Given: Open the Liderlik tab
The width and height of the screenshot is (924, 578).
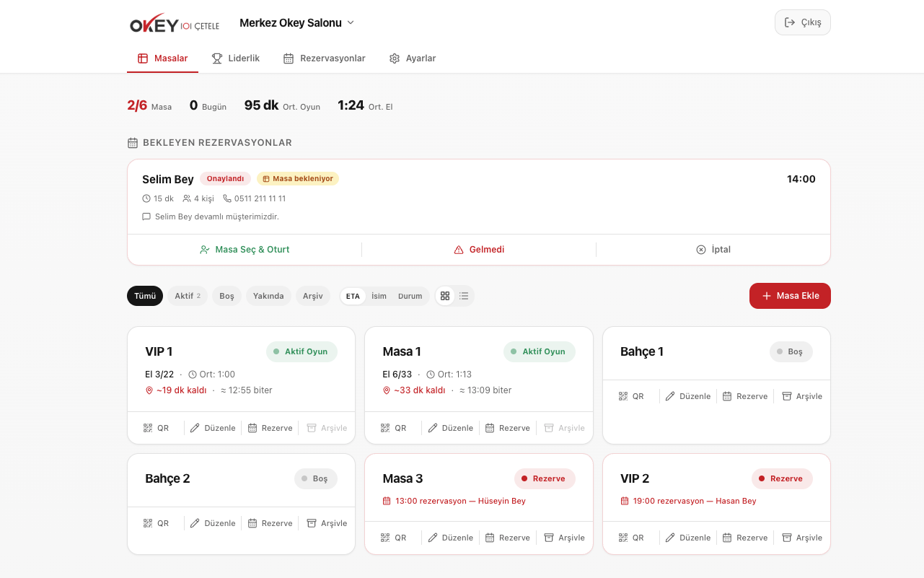Looking at the screenshot, I should pos(236,58).
